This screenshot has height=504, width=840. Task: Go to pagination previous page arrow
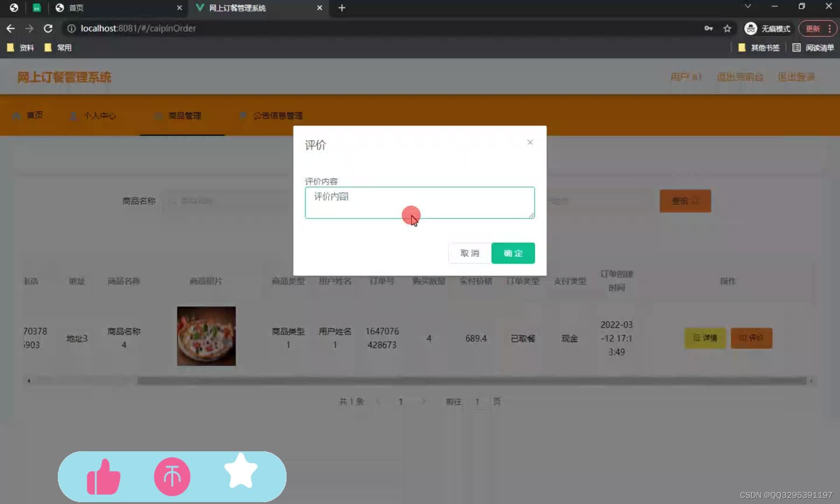[x=378, y=401]
